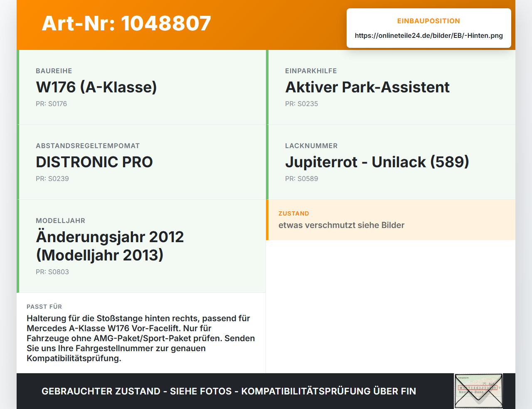Click the PR: S0235 code

pyautogui.click(x=301, y=104)
